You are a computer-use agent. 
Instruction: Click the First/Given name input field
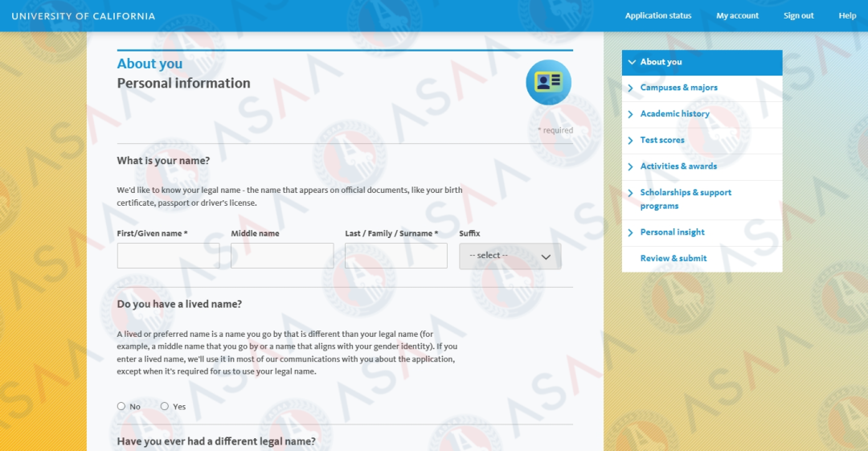tap(168, 256)
